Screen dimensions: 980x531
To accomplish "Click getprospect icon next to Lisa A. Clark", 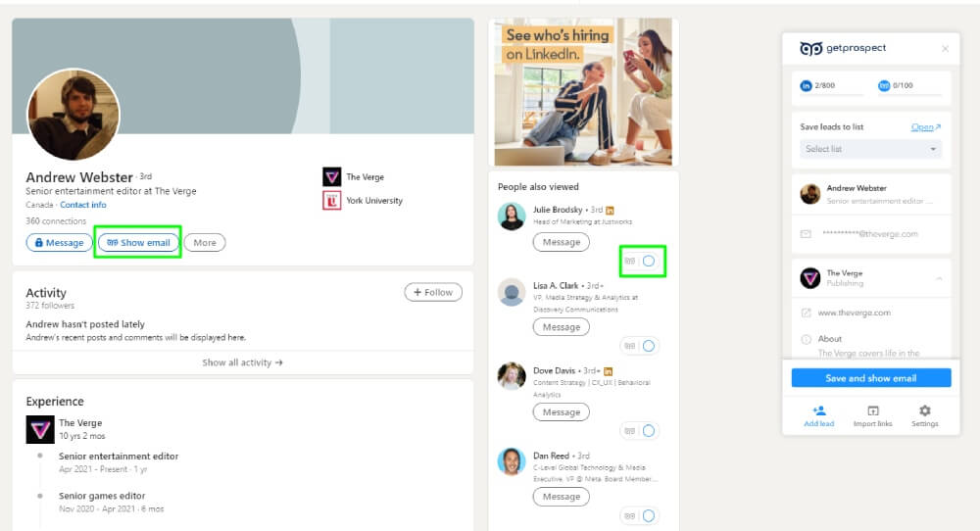I will (630, 346).
